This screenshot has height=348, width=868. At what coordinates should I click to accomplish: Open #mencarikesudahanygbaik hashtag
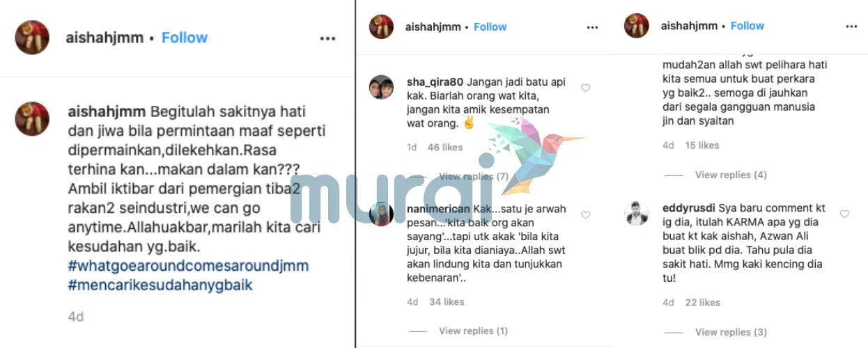160,285
